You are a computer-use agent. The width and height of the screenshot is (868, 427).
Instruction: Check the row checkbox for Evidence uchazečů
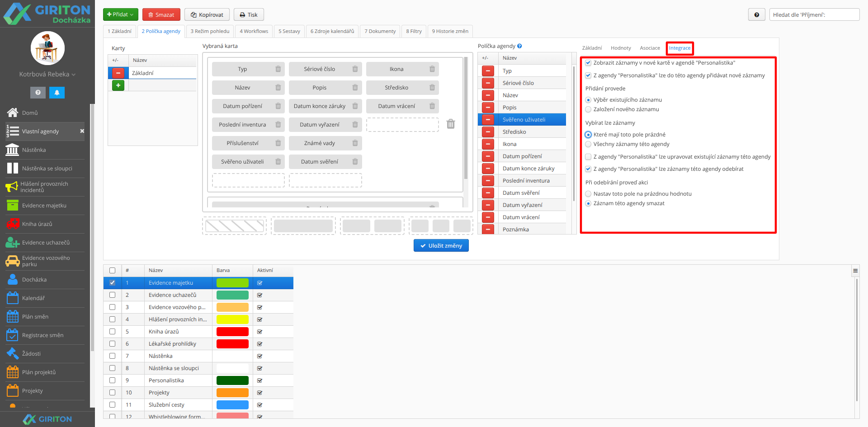[112, 295]
